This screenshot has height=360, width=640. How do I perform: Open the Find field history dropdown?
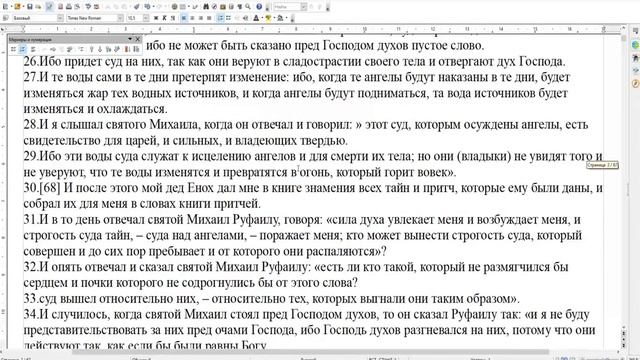point(304,7)
